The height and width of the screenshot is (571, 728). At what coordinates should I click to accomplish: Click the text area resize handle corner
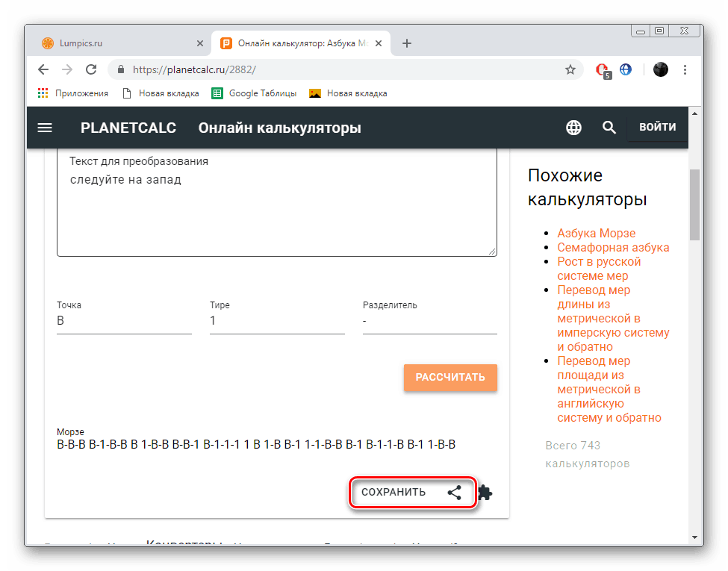pyautogui.click(x=492, y=252)
